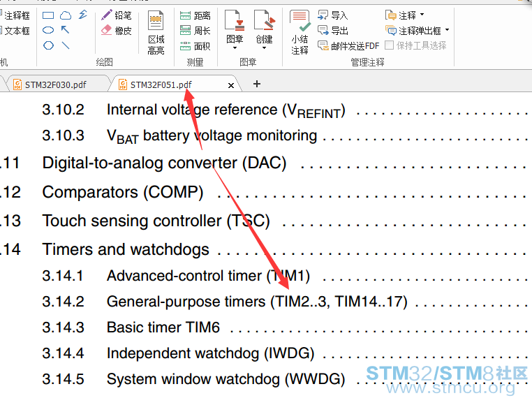The width and height of the screenshot is (532, 405).
Task: Choose the 铅笔 pencil tool
Action: coord(117,15)
